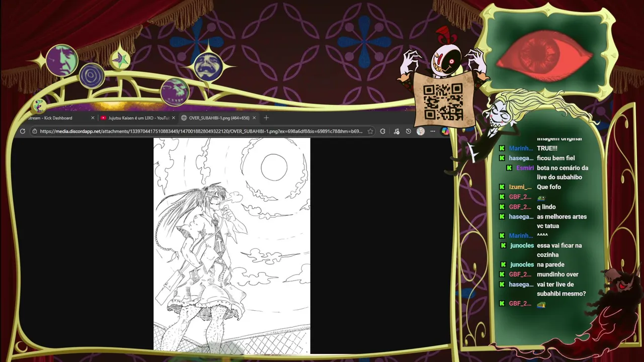The width and height of the screenshot is (644, 362).
Task: Open username hasega... beside "vai ter live de subahibi"
Action: [521, 285]
